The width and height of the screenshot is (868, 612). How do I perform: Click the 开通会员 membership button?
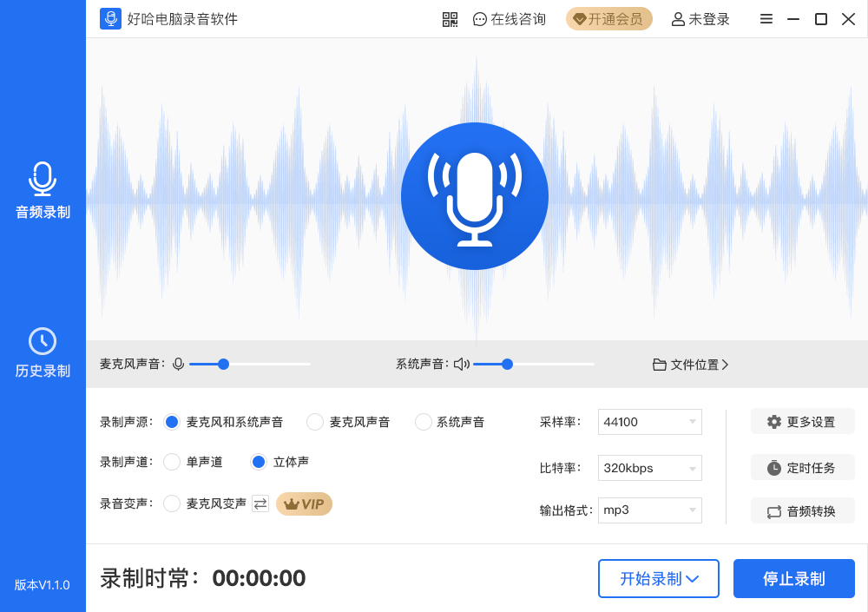click(x=608, y=18)
